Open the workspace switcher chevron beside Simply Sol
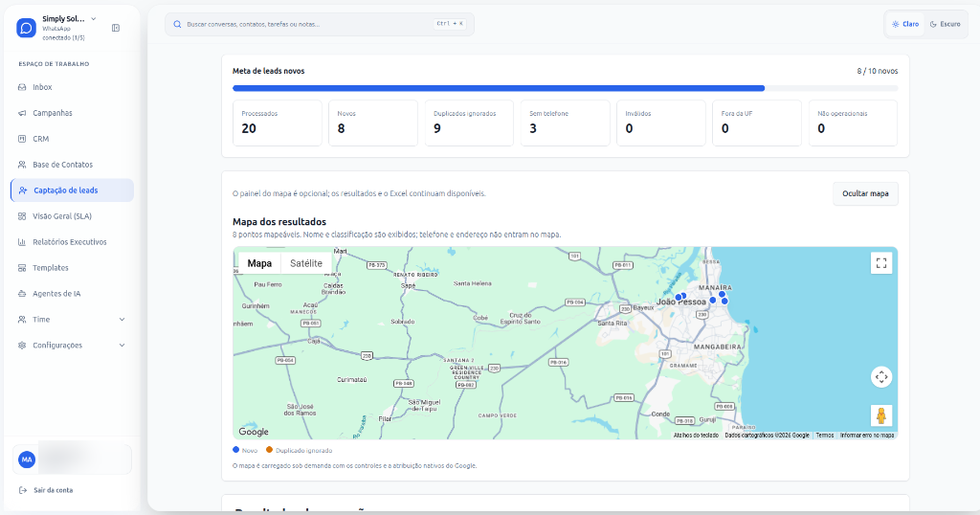Image resolution: width=980 pixels, height=515 pixels. 93,19
